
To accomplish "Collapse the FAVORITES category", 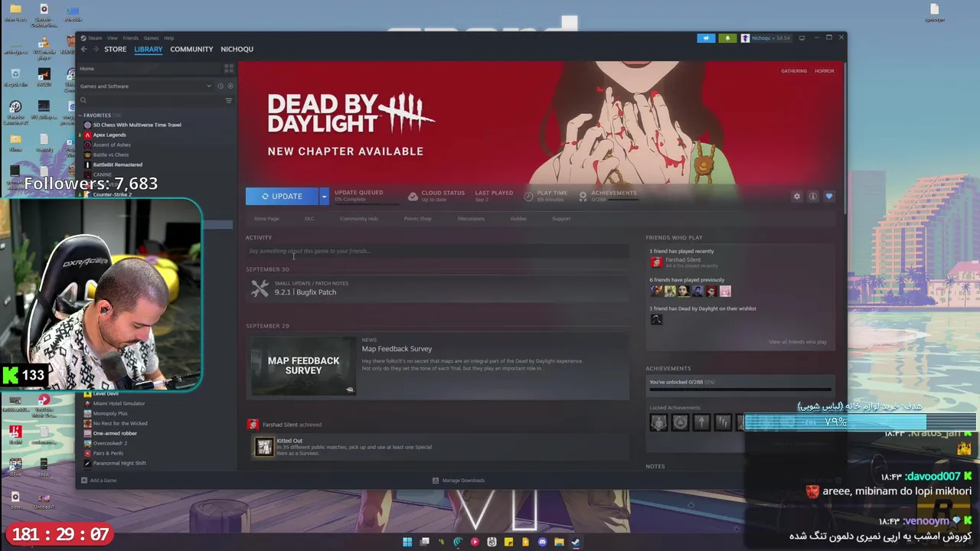I will [96, 115].
